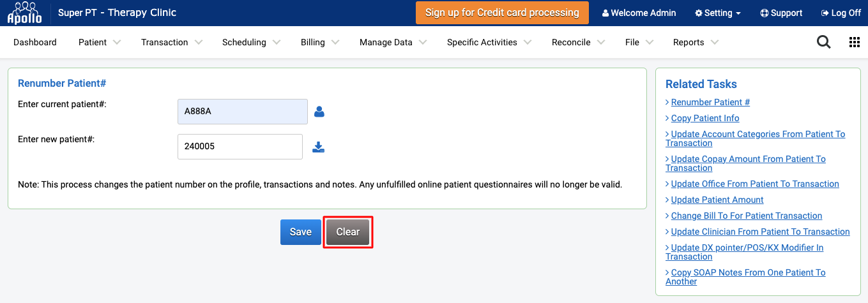Expand the Setting dropdown
The image size is (868, 303).
point(718,13)
